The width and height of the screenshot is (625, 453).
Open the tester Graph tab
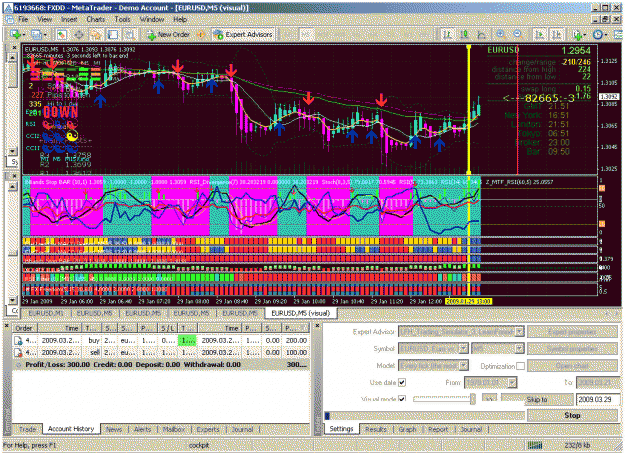click(407, 429)
